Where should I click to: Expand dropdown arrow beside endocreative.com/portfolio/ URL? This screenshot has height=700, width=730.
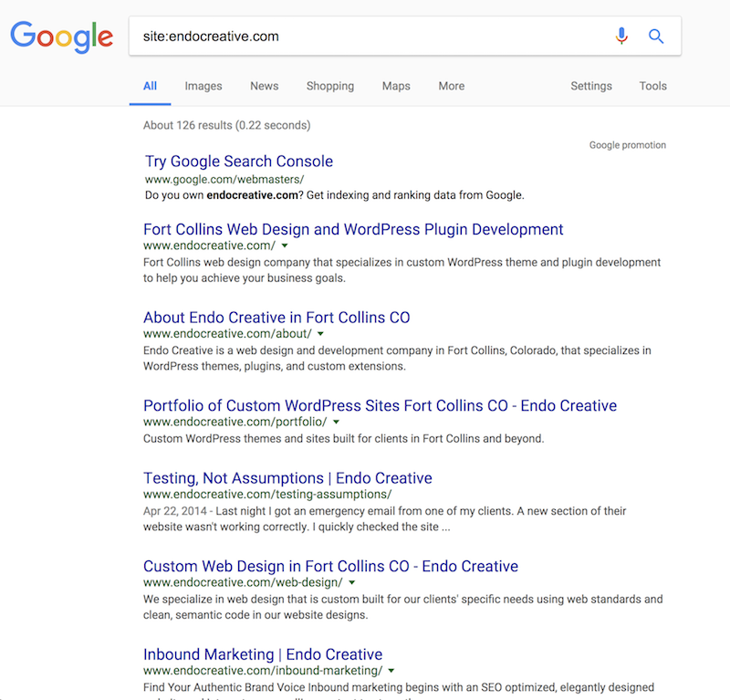pos(336,422)
